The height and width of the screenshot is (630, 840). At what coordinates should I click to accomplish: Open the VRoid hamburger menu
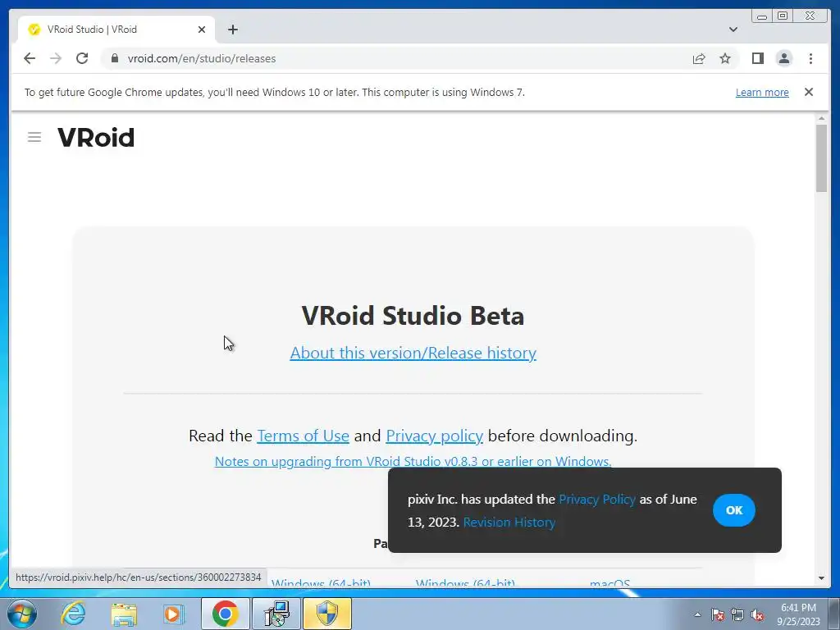click(34, 137)
